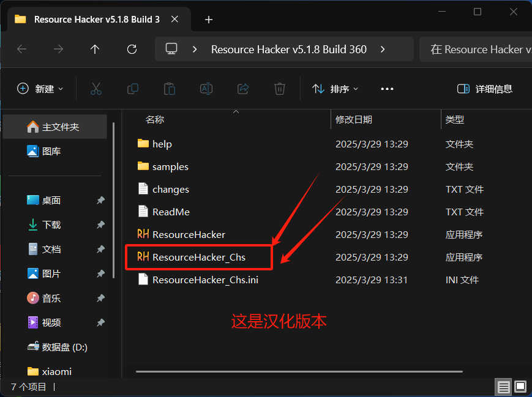Screen dimensions: 532x397
Task: Cut the selected item with scissors icon
Action: 96,89
